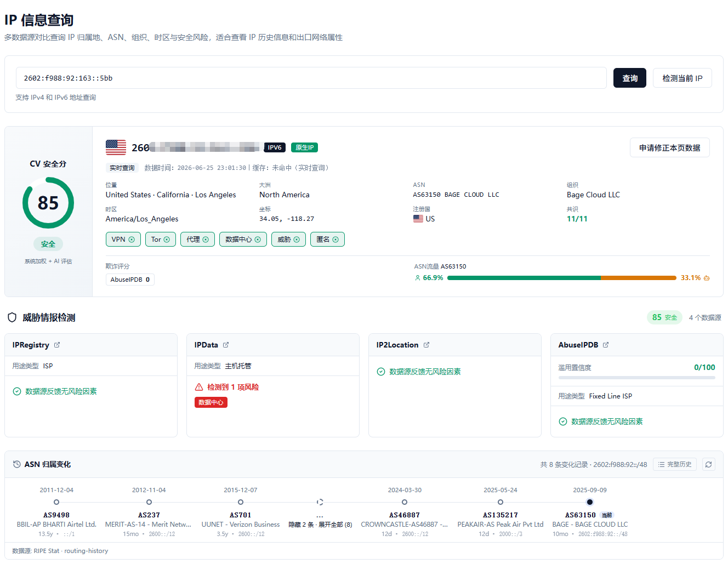Toggle the VPN status tag

point(123,240)
